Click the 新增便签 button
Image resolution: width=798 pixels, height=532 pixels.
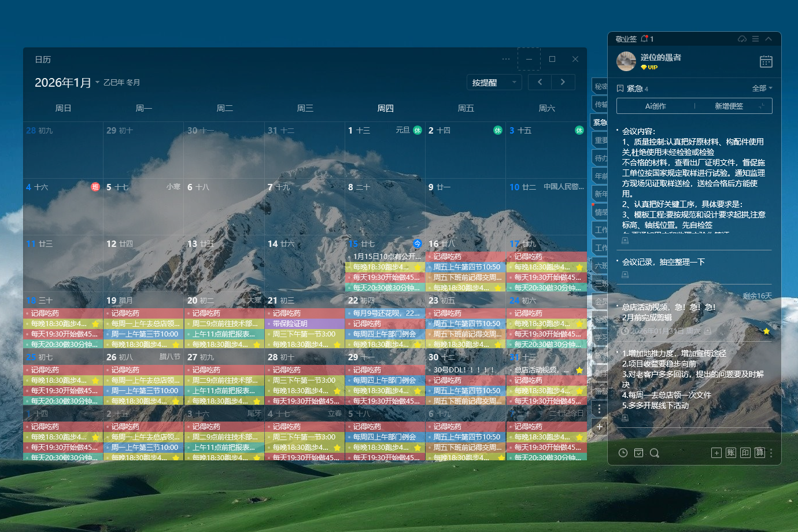(x=729, y=106)
